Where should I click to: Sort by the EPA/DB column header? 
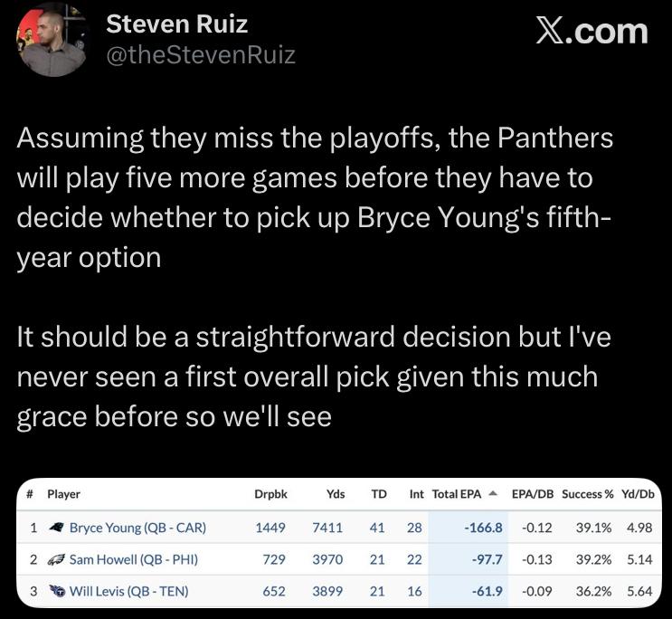point(533,494)
